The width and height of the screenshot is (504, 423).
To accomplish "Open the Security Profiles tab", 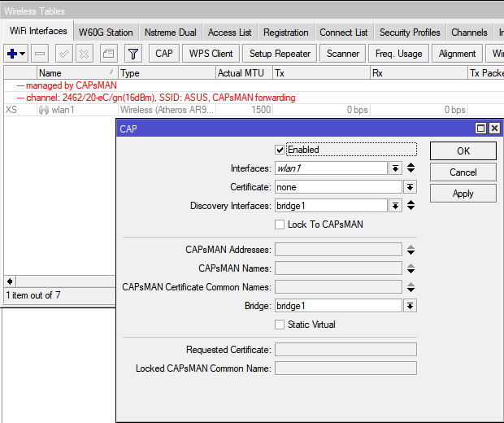I will point(410,33).
